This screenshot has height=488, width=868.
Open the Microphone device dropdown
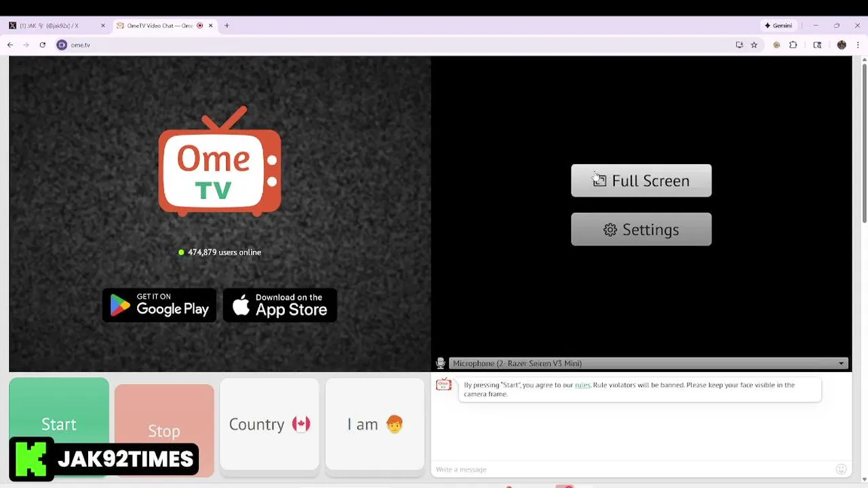click(649, 363)
